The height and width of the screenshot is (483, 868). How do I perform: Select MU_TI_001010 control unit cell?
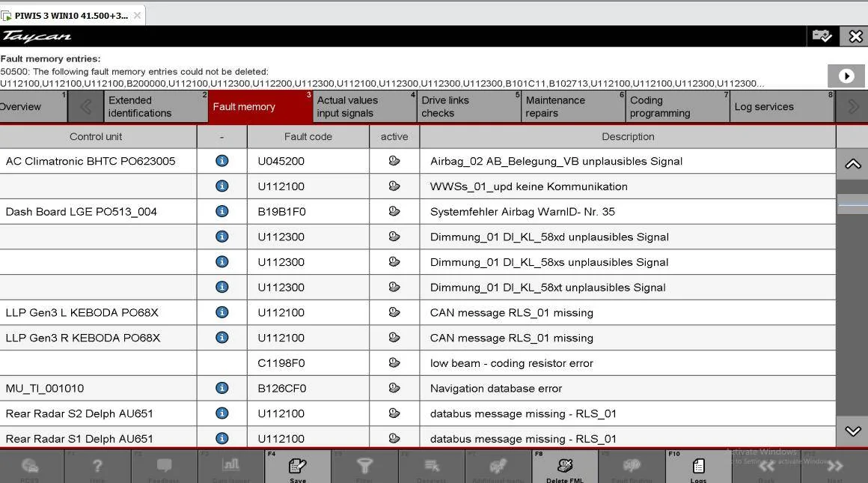(x=98, y=388)
